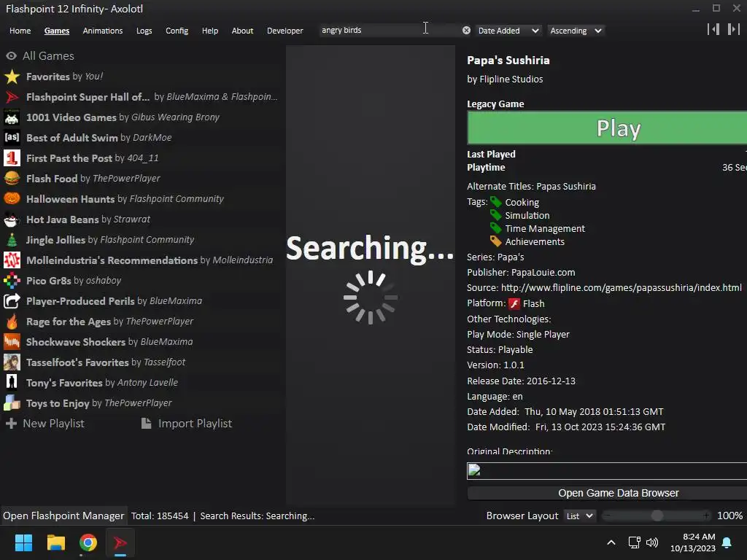Show hidden tray icons chevron
The width and height of the screenshot is (747, 560).
tap(611, 542)
